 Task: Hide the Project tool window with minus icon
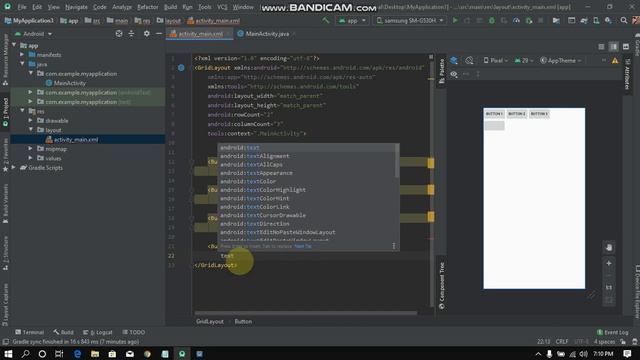pyautogui.click(x=159, y=34)
